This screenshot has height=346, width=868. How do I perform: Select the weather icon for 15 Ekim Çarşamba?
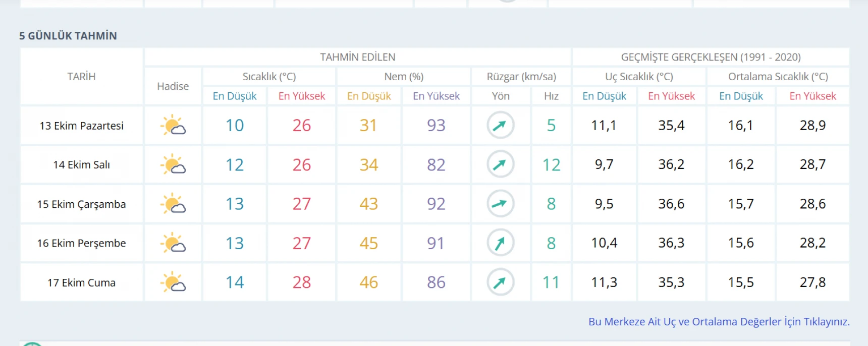tap(173, 204)
